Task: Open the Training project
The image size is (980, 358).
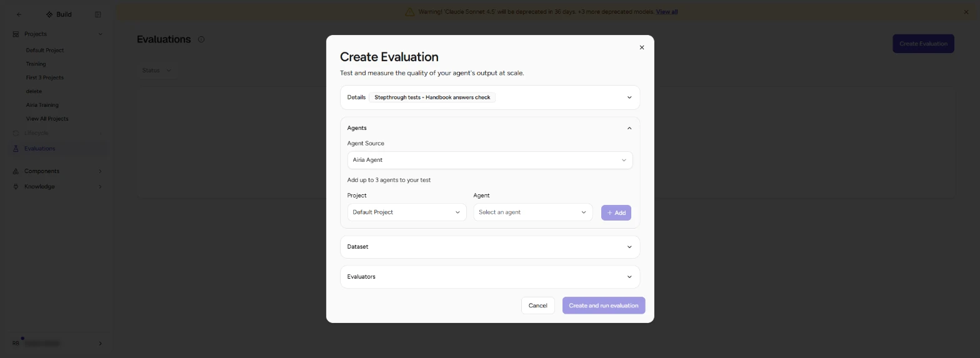Action: coord(36,64)
